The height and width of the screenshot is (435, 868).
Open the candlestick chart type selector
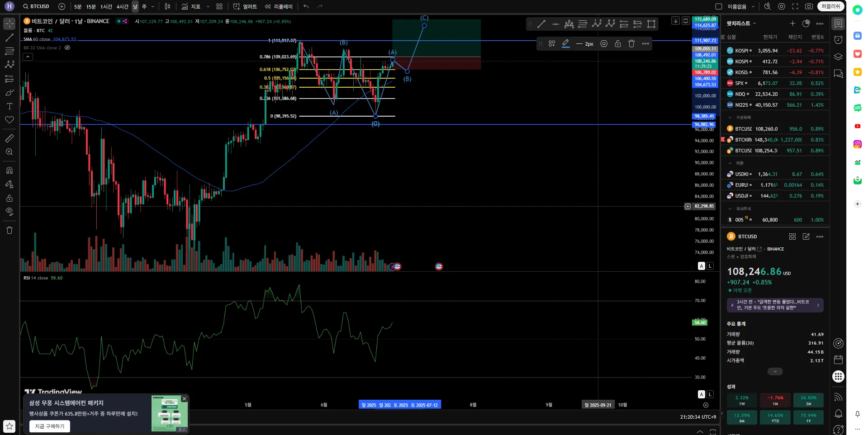coord(168,6)
